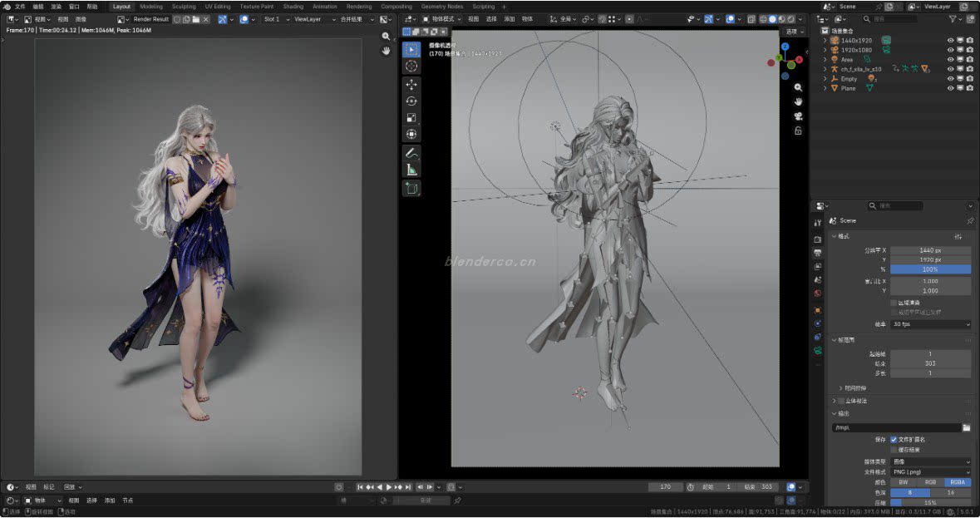980x518 pixels.
Task: Toggle visibility of the Area light
Action: (x=950, y=60)
